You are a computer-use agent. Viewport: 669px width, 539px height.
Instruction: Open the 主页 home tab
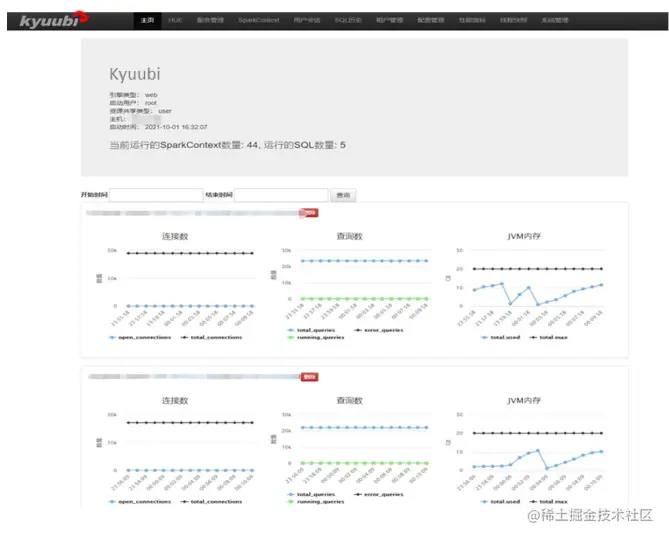[x=147, y=20]
